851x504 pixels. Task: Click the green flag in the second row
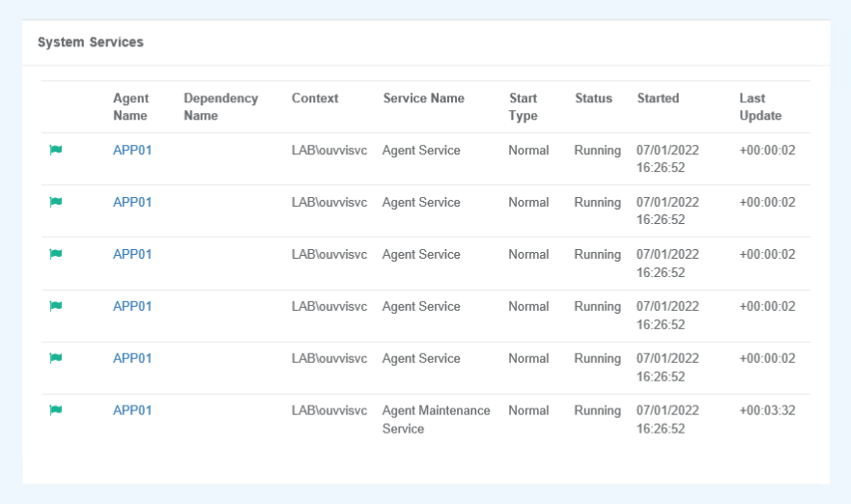(56, 202)
